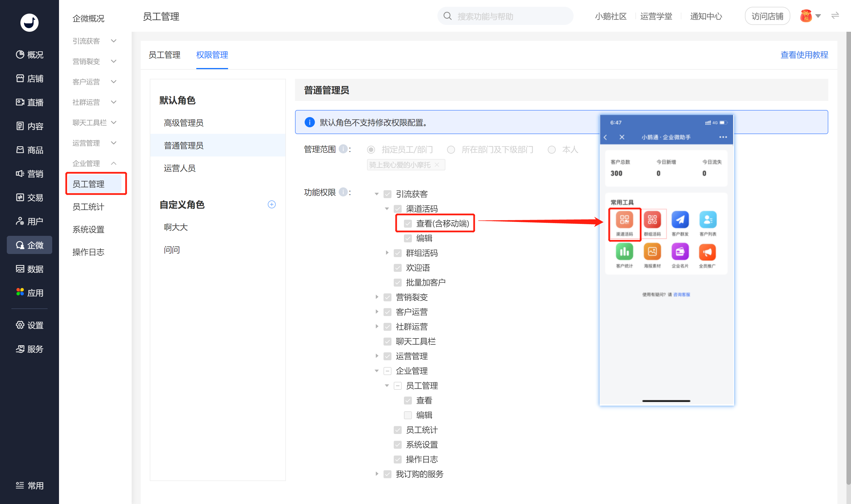Click the info icon next to 管理范围

pyautogui.click(x=343, y=149)
